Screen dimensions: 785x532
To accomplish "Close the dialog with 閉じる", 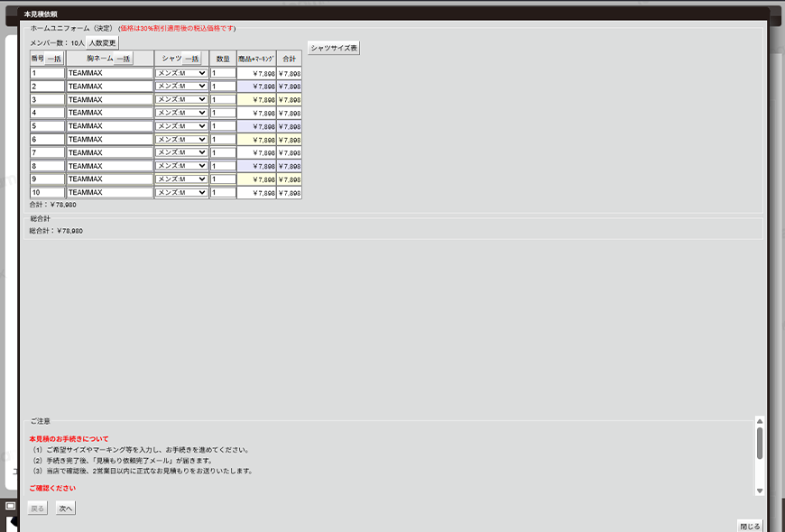I will 750,527.
